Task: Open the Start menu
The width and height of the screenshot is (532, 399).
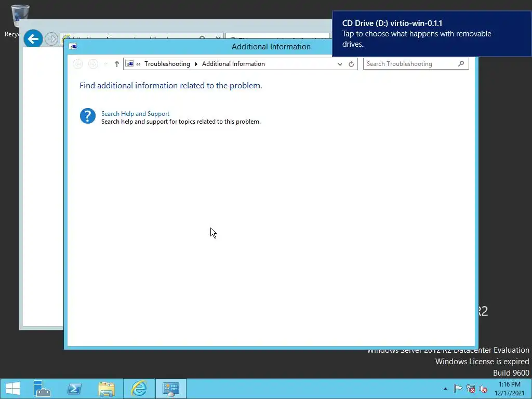Action: point(13,389)
